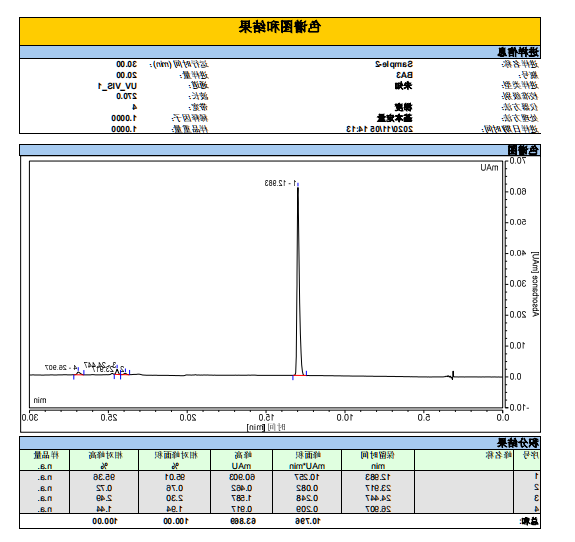Click peak height cell 0.917
This screenshot has width=575, height=542.
tap(241, 509)
